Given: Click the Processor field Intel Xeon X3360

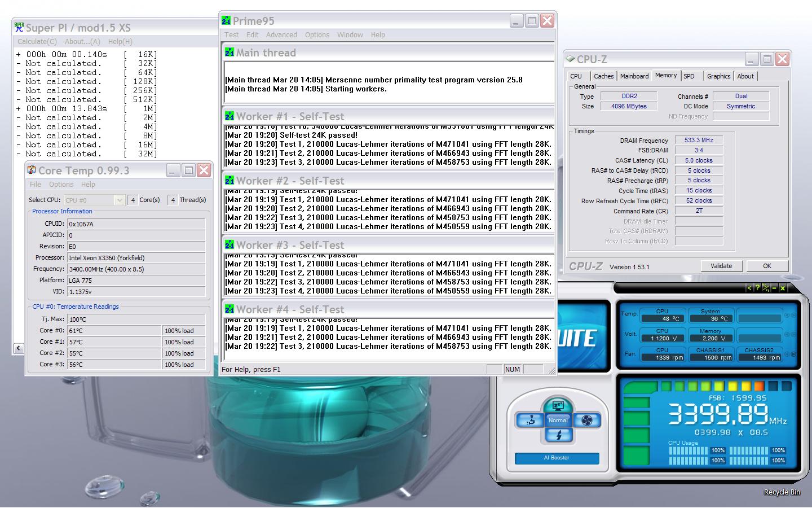Looking at the screenshot, I should (x=136, y=257).
